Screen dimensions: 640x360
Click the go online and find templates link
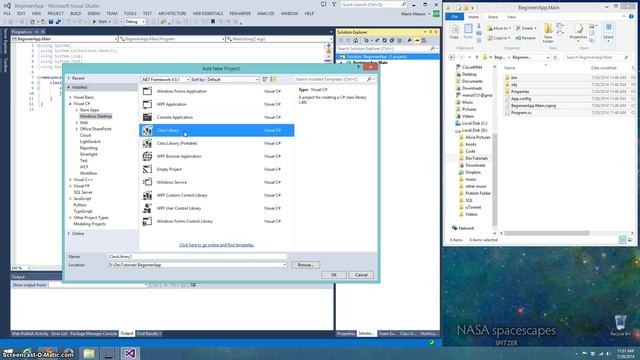216,245
